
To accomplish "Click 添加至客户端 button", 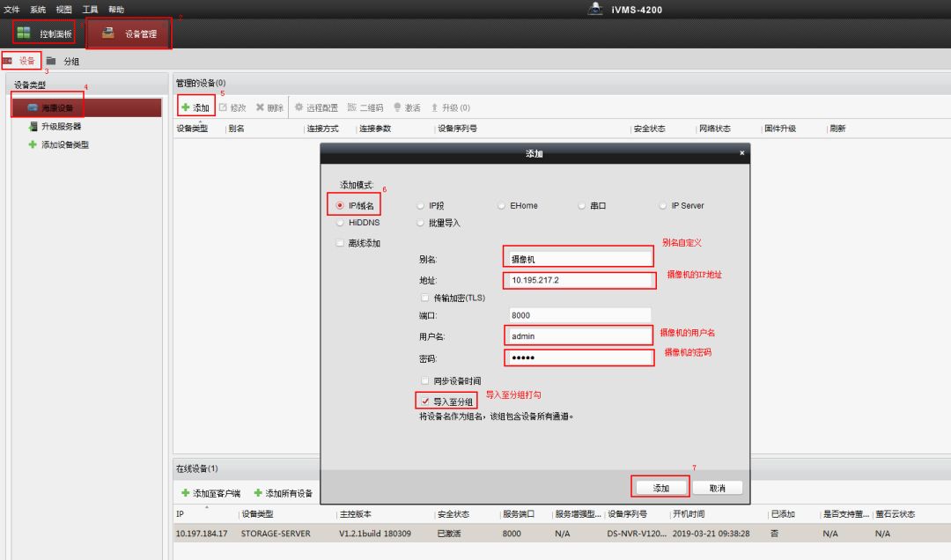I will (x=210, y=493).
